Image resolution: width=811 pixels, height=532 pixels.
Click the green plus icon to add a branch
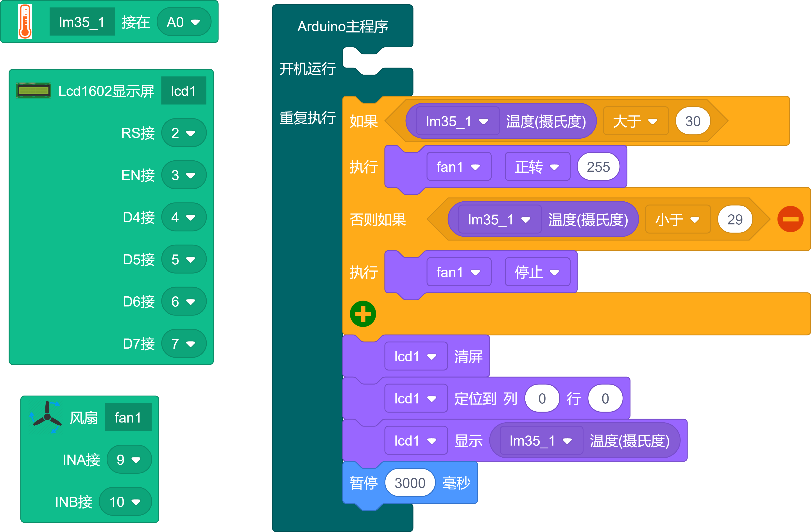tap(363, 314)
